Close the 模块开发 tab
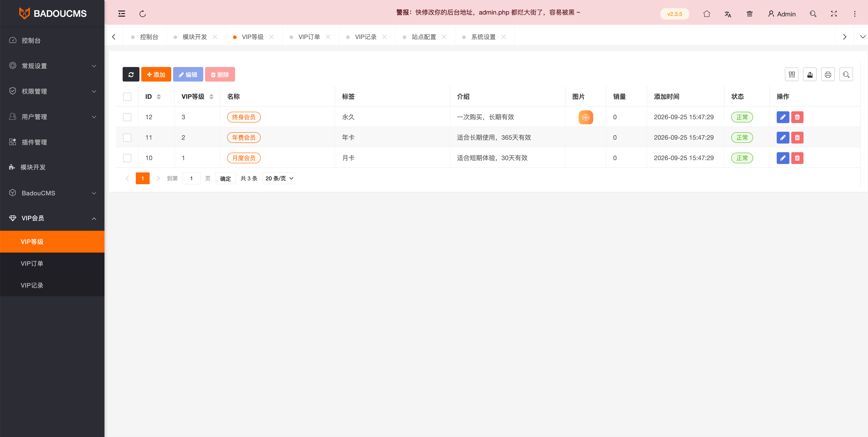This screenshot has width=868, height=437. coord(215,37)
